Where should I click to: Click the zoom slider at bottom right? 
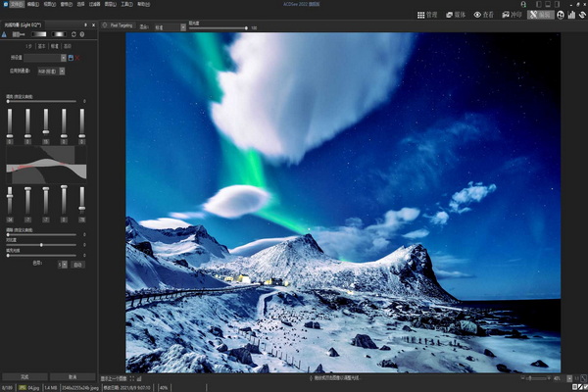pyautogui.click(x=536, y=378)
